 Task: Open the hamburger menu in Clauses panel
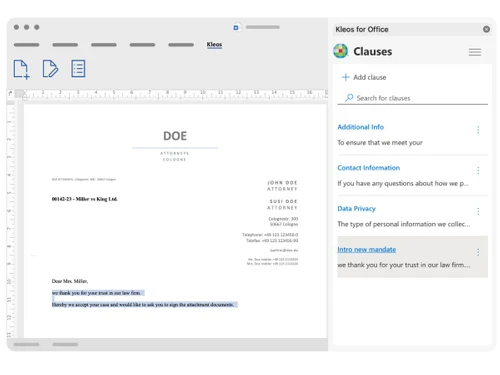coord(475,52)
